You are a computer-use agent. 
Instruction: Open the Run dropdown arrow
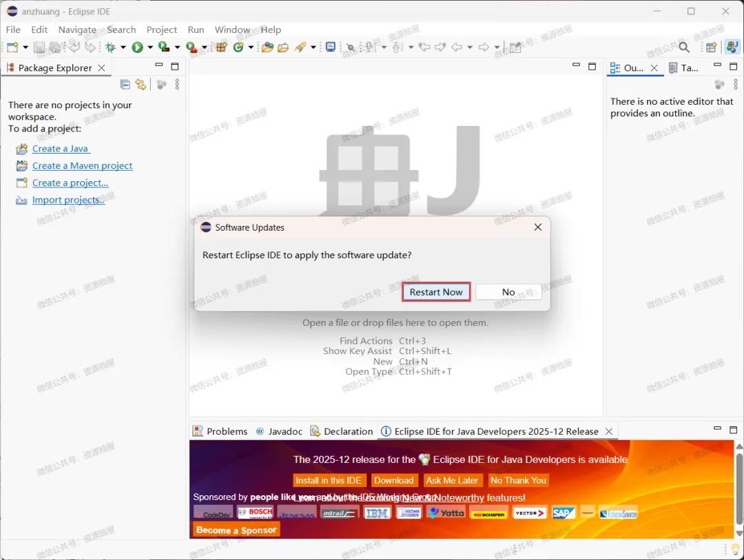pos(150,48)
